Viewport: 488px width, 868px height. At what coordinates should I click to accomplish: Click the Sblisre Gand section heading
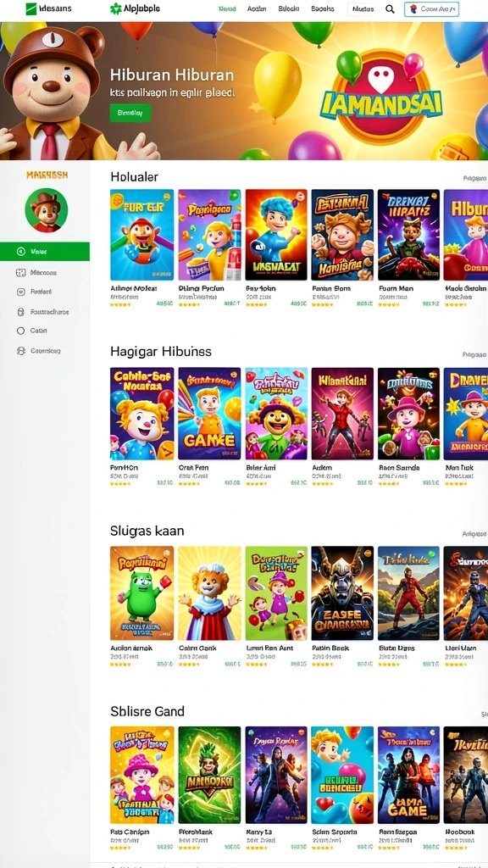click(147, 711)
